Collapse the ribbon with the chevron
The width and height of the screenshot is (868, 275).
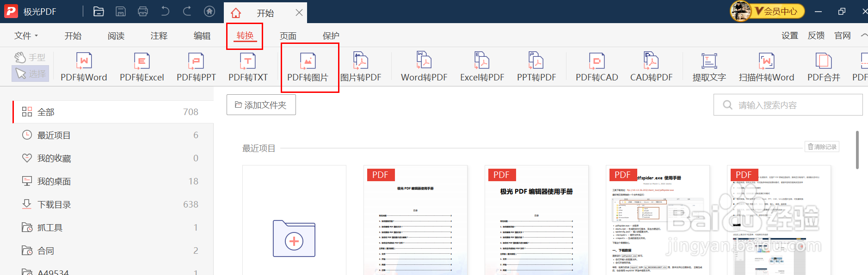click(864, 36)
